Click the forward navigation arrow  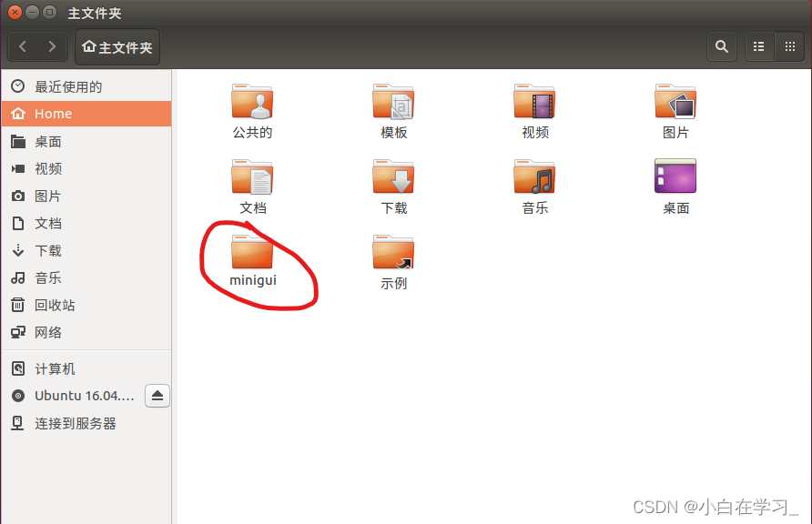pyautogui.click(x=53, y=45)
